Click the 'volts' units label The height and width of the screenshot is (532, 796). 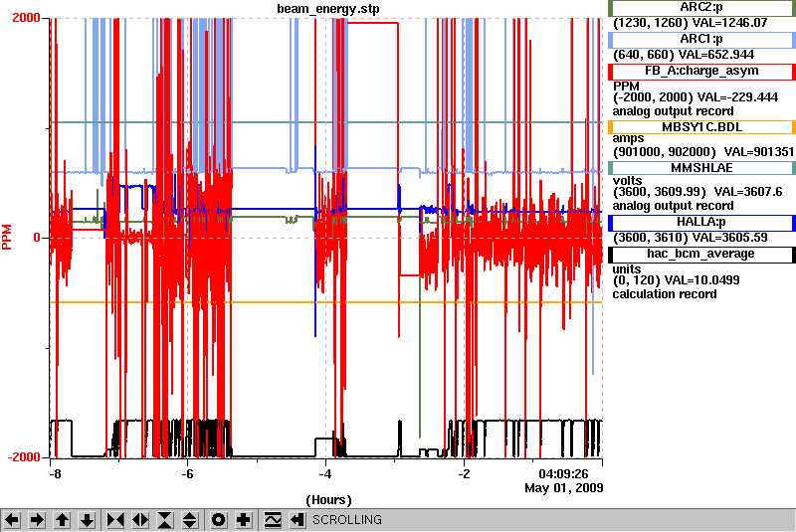point(628,181)
